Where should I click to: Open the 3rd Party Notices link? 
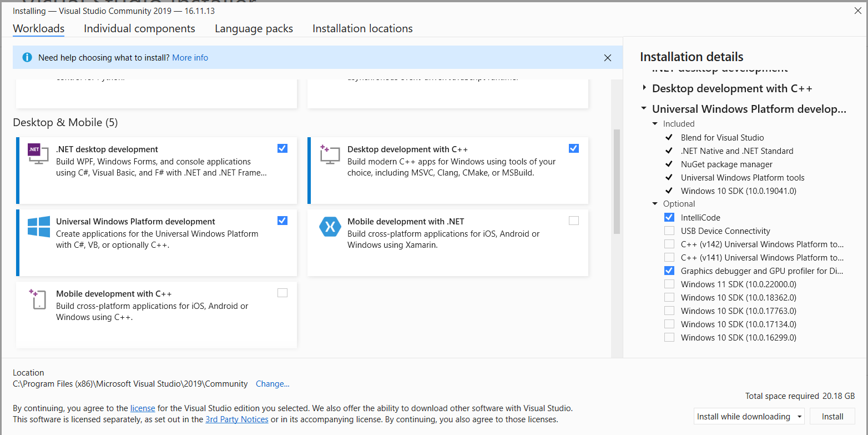click(237, 419)
